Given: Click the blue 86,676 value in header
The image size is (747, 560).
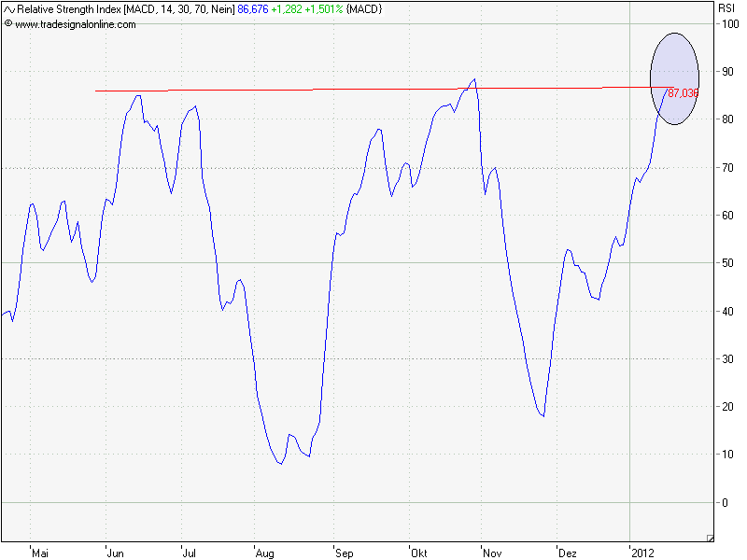Looking at the screenshot, I should (x=253, y=7).
